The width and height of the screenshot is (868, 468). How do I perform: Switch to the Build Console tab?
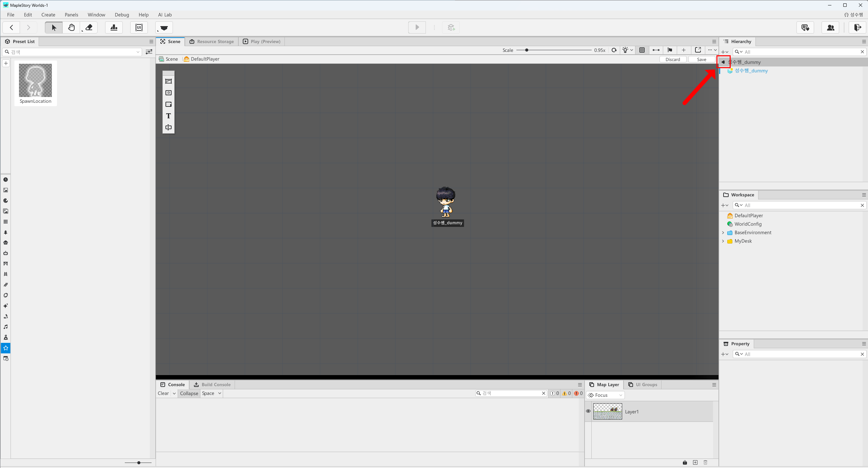212,385
